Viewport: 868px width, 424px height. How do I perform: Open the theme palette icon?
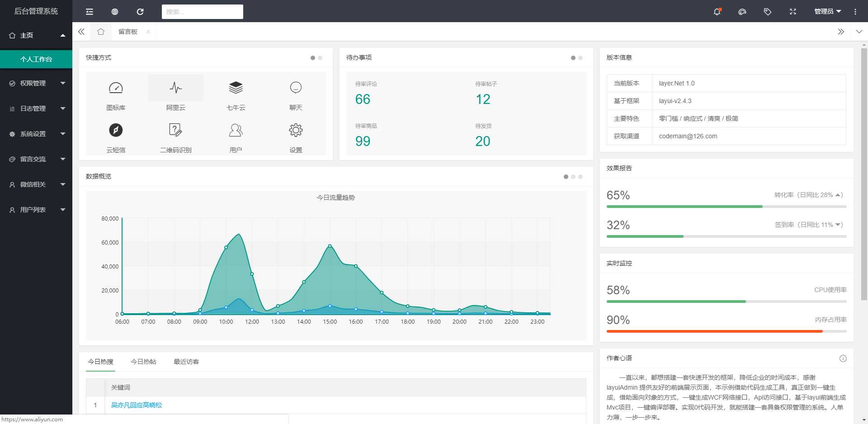(742, 12)
